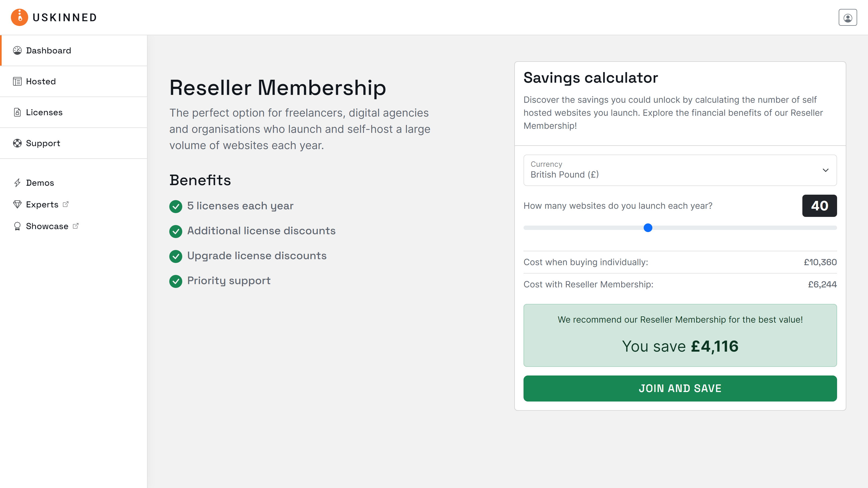This screenshot has height=488, width=868.
Task: Select the Licenses padlock icon
Action: click(x=18, y=112)
